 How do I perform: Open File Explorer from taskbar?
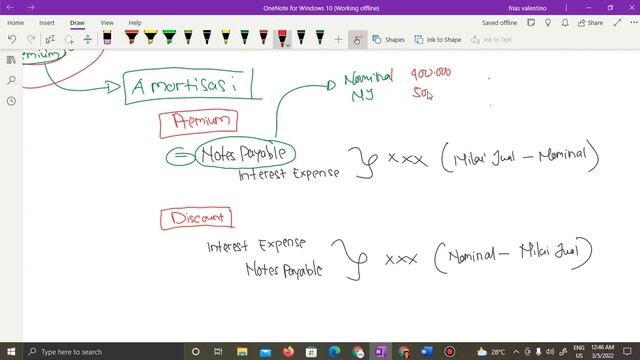click(242, 351)
